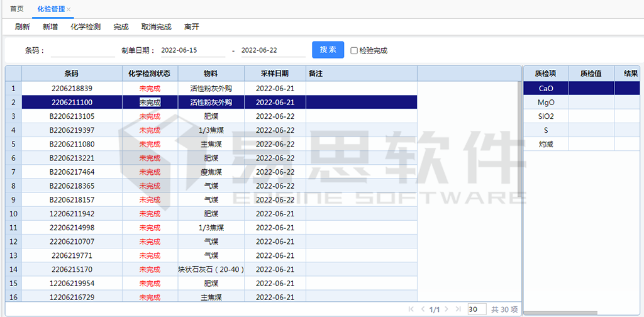Go to next page arrow
Image resolution: width=644 pixels, height=317 pixels.
[x=446, y=309]
